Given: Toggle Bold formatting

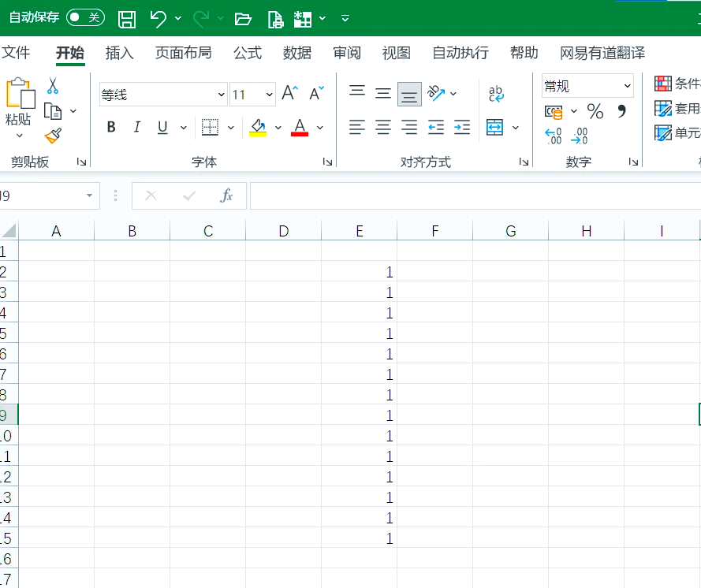Looking at the screenshot, I should pyautogui.click(x=111, y=128).
